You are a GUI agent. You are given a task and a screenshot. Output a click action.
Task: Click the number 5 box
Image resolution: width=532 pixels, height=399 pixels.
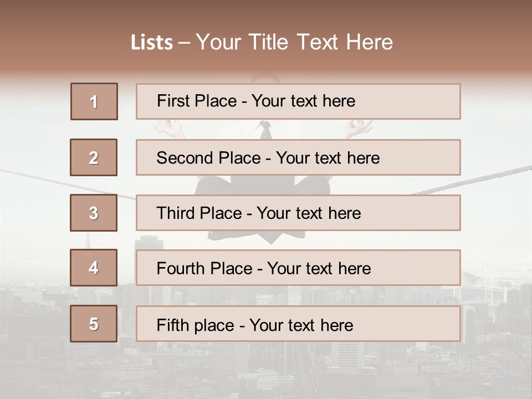coord(94,324)
